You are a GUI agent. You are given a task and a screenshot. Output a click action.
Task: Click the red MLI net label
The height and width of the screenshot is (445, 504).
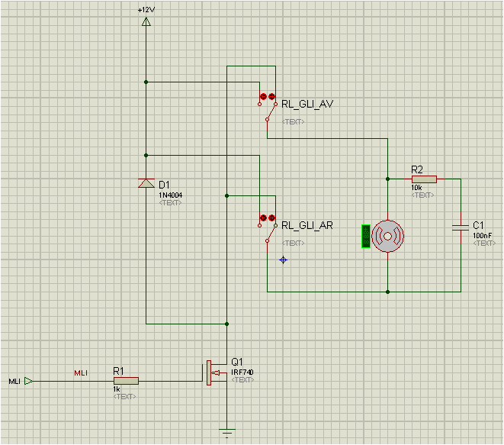[x=81, y=372]
